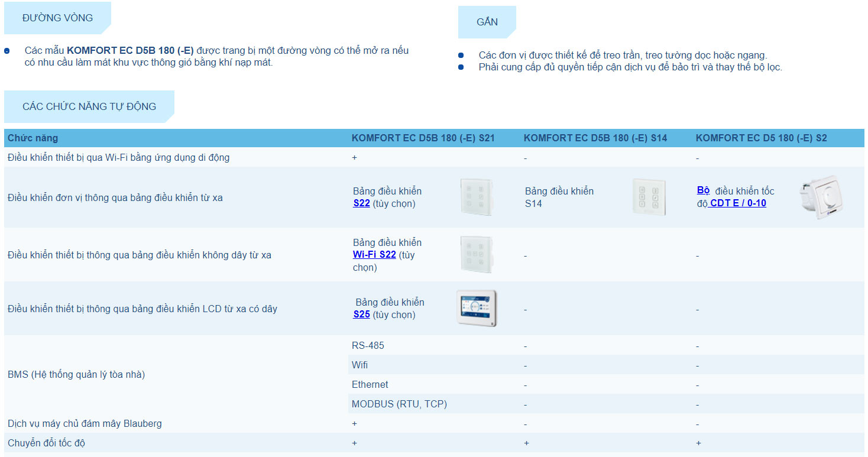868x457 pixels.
Task: Click the bold "KOMFORT EC D5B 180 (-E)" text in bypass paragraph
Action: coord(130,50)
